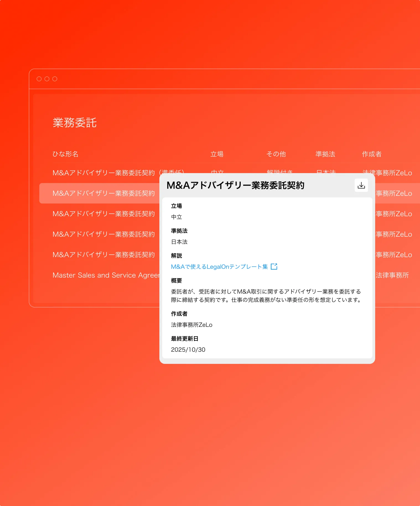Screen dimensions: 420x506
Task: Click the ひな形名 column header
Action: coord(65,154)
